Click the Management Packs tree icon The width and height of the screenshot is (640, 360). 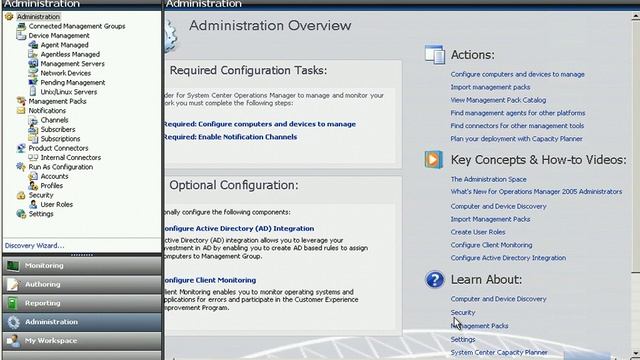(x=21, y=101)
